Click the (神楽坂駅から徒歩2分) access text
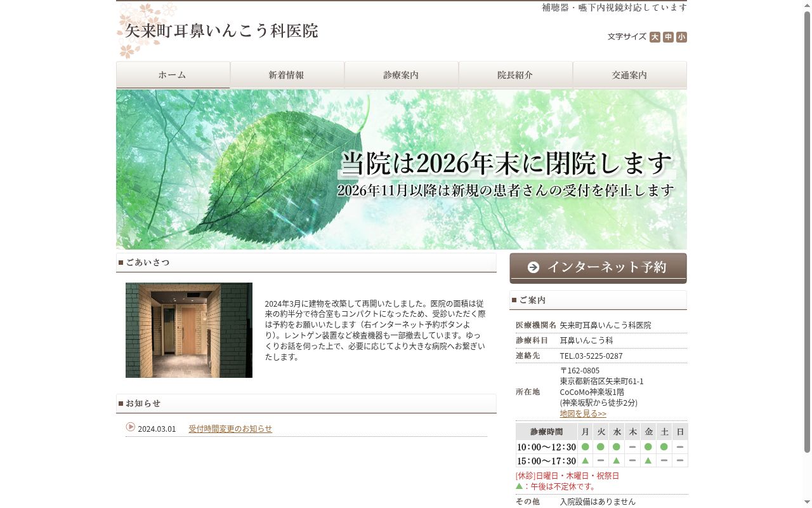The height and width of the screenshot is (508, 812). click(x=598, y=403)
